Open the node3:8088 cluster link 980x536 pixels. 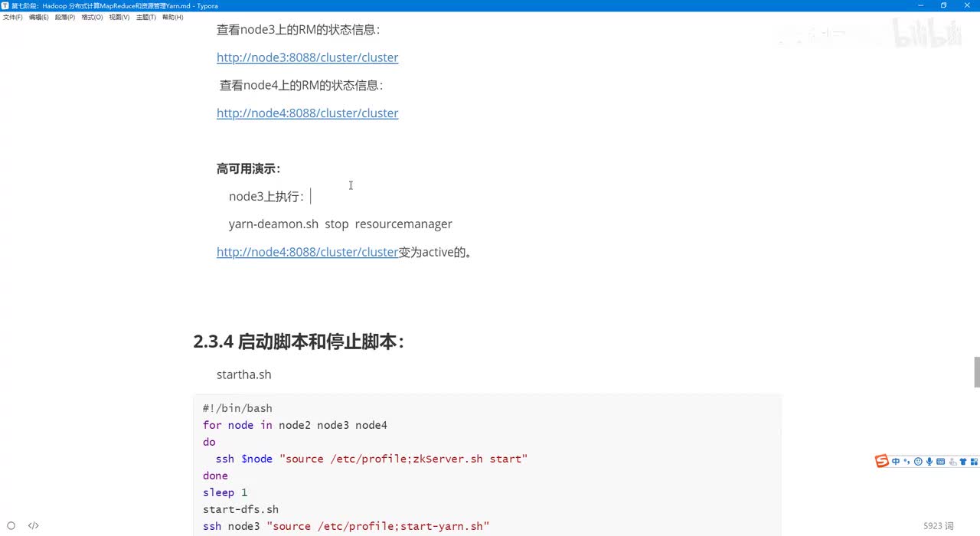point(307,57)
